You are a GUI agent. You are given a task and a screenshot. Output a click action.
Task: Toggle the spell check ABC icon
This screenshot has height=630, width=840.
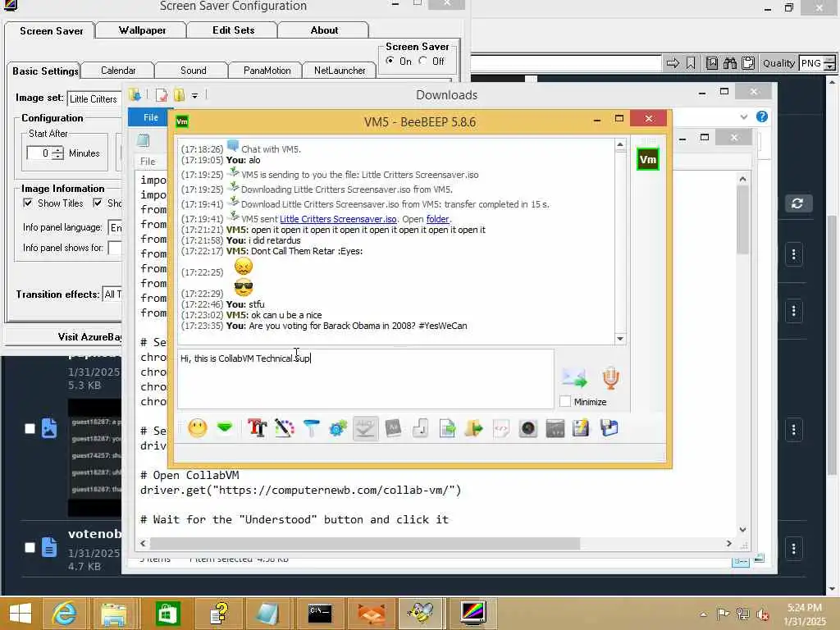click(365, 428)
